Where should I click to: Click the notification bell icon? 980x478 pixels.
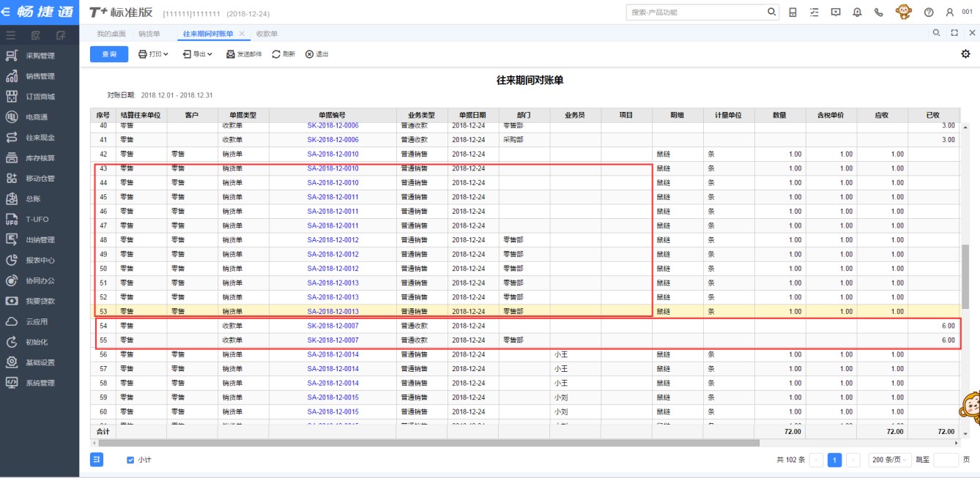857,12
